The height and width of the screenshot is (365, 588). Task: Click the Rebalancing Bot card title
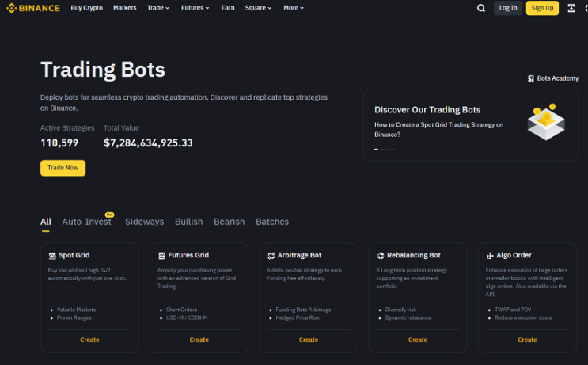tap(414, 255)
